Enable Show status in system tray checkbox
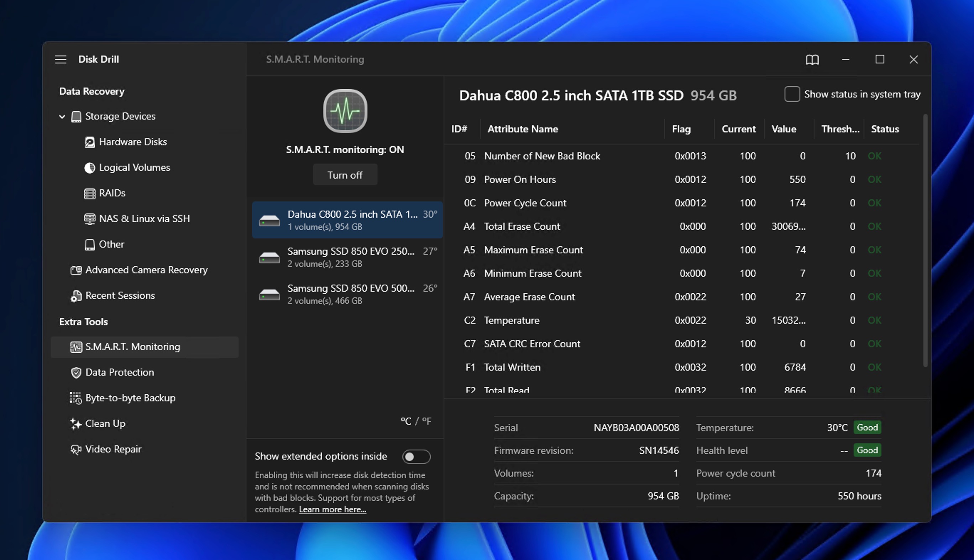The height and width of the screenshot is (560, 974). click(x=792, y=94)
